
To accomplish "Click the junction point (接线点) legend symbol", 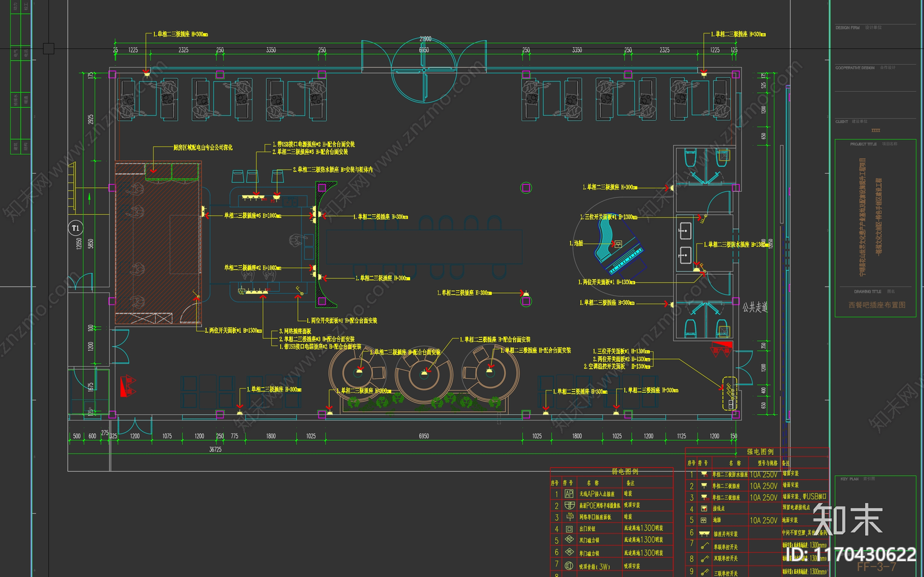I will (x=703, y=509).
